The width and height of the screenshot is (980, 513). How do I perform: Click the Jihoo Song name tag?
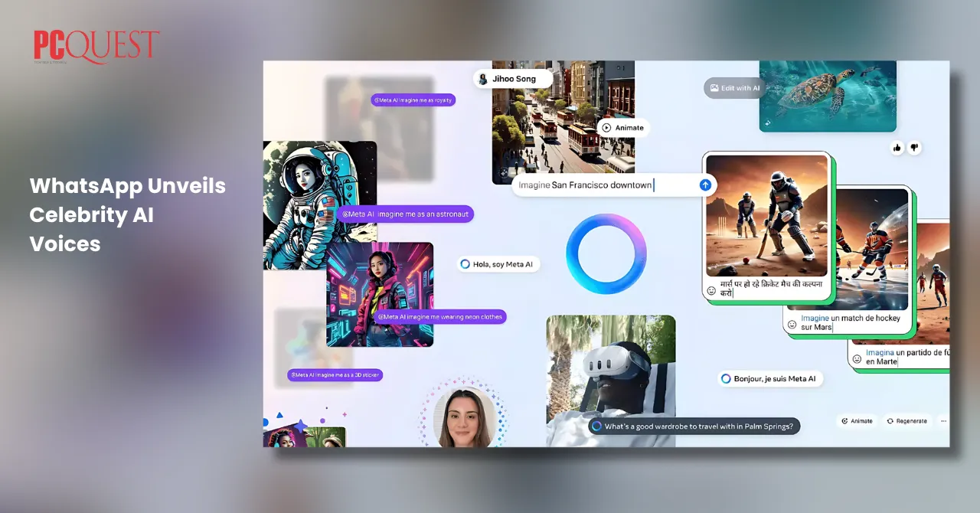pyautogui.click(x=514, y=79)
